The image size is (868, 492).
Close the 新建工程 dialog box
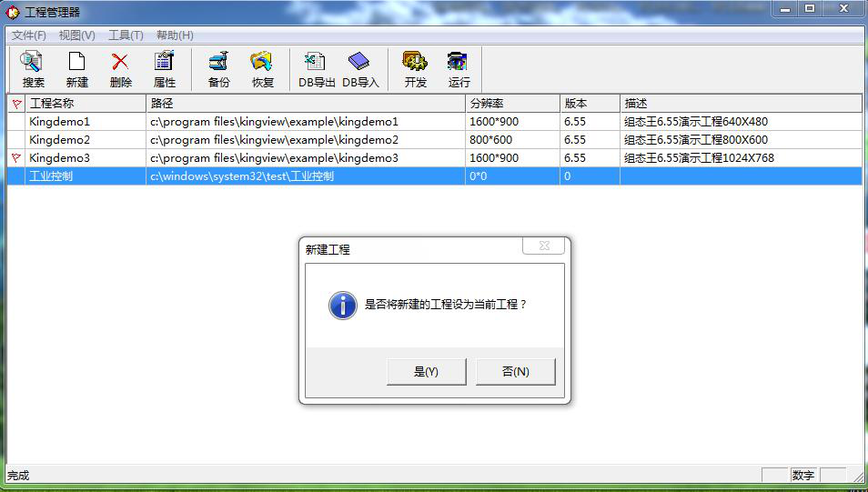pyautogui.click(x=543, y=246)
